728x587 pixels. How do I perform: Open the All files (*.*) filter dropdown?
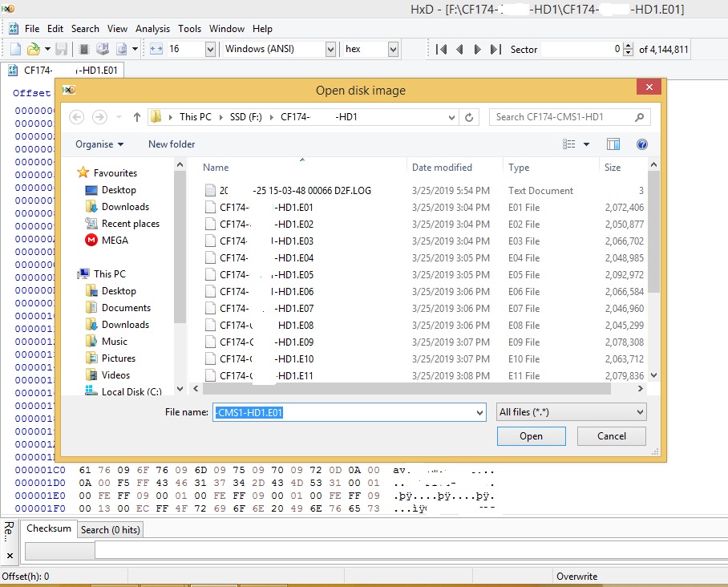tap(639, 411)
